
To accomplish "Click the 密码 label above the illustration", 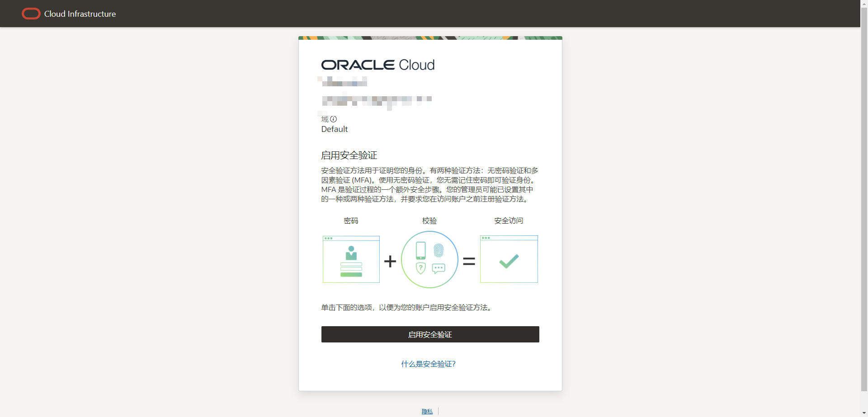I will pos(351,221).
